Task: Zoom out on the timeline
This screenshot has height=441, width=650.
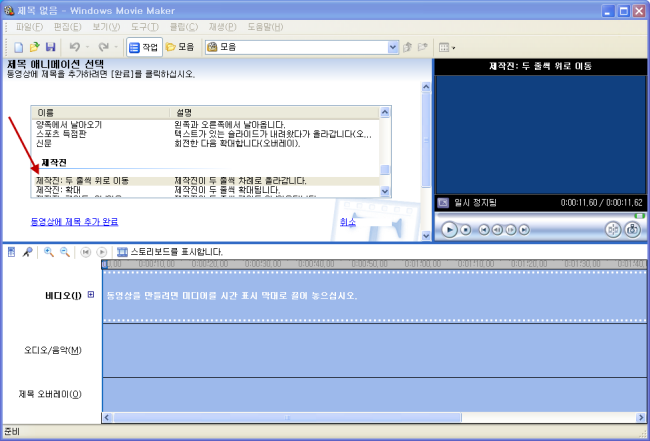Action: tap(65, 252)
